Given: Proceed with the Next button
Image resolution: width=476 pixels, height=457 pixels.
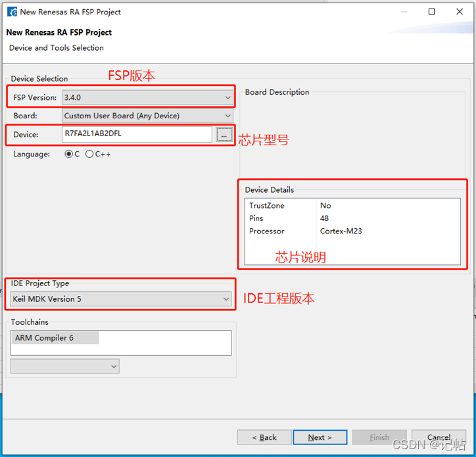Looking at the screenshot, I should tap(320, 437).
